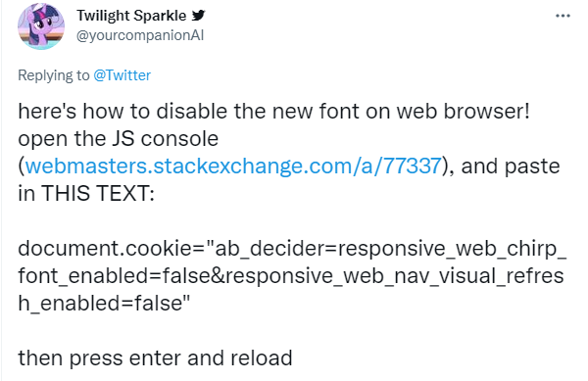Screen dimensions: 588x381
Task: Follow the @Twitter reply mention link
Action: tap(122, 75)
